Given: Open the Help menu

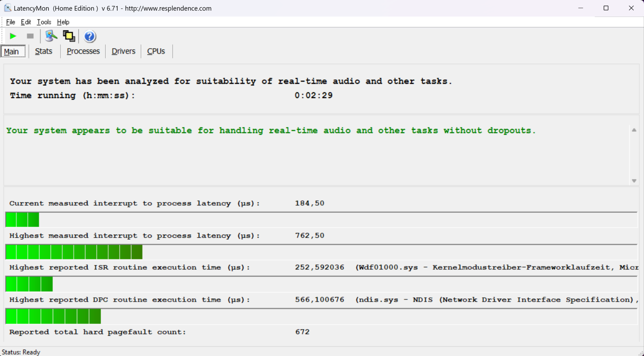Looking at the screenshot, I should coord(63,22).
